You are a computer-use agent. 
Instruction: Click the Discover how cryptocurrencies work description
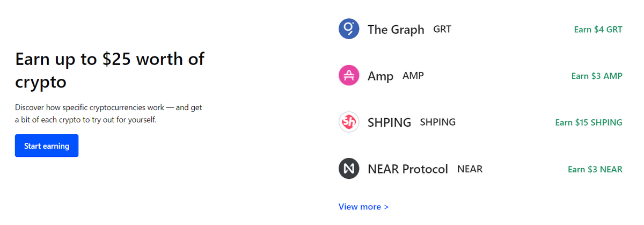pyautogui.click(x=108, y=113)
